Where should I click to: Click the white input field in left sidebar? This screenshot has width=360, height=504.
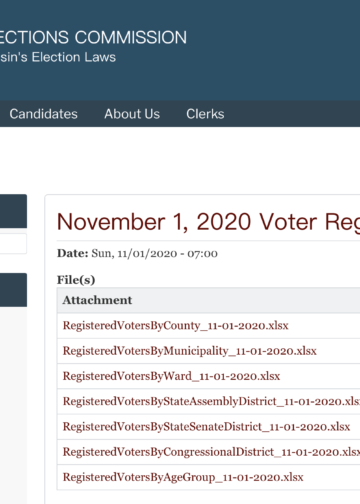pos(13,244)
